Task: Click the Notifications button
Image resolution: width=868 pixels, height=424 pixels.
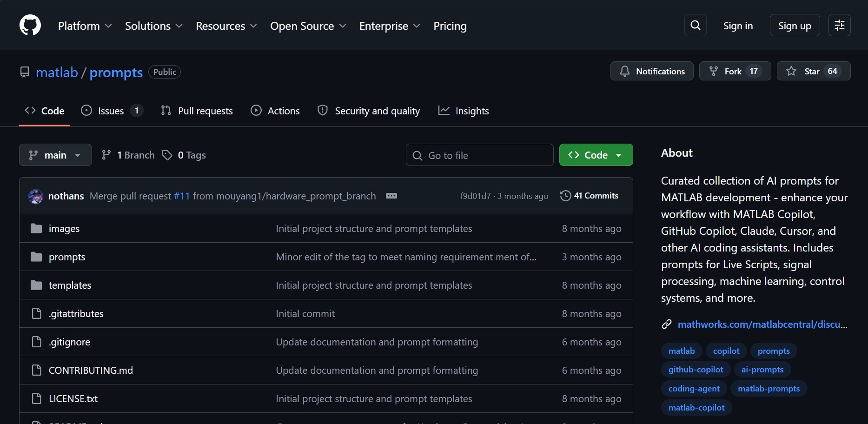Action: point(652,71)
